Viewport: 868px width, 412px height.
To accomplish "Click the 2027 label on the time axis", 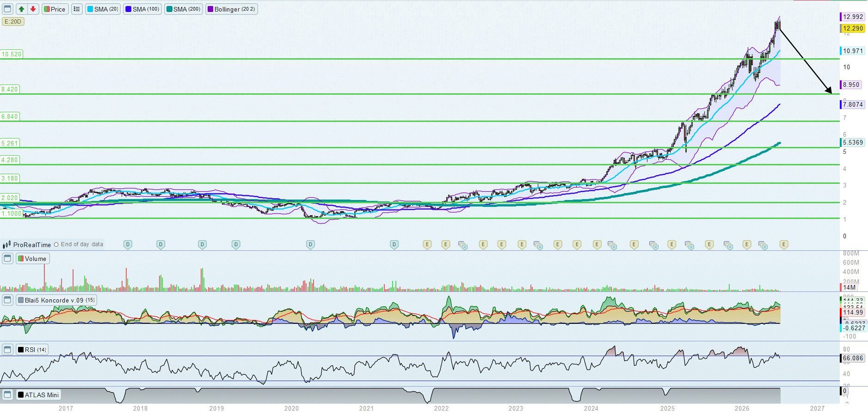I will tap(817, 408).
